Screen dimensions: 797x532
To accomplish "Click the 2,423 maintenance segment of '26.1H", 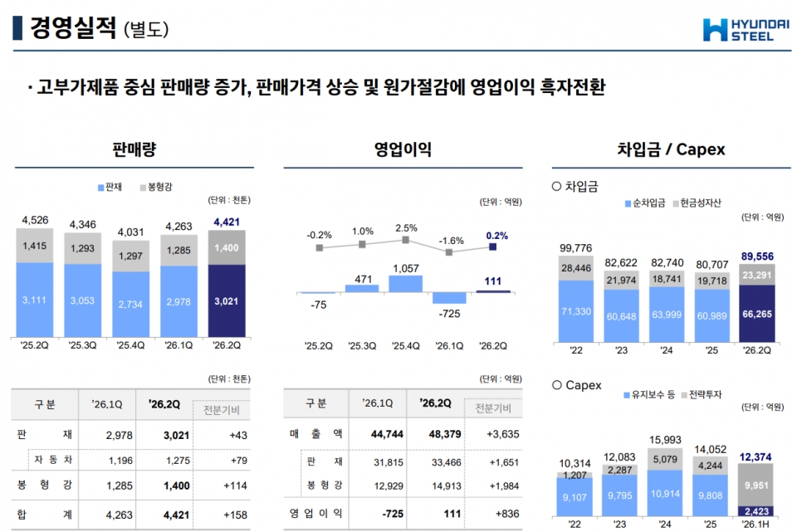I will (x=756, y=511).
